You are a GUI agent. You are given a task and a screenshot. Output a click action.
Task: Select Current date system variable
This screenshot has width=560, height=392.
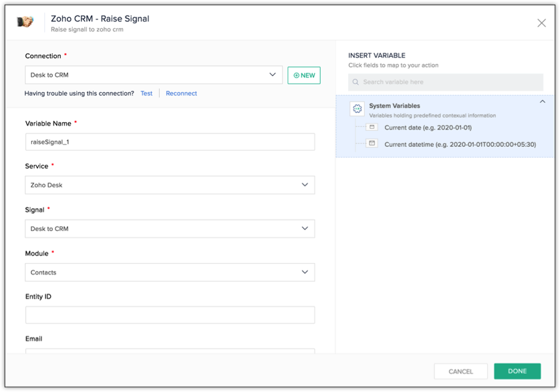point(428,128)
